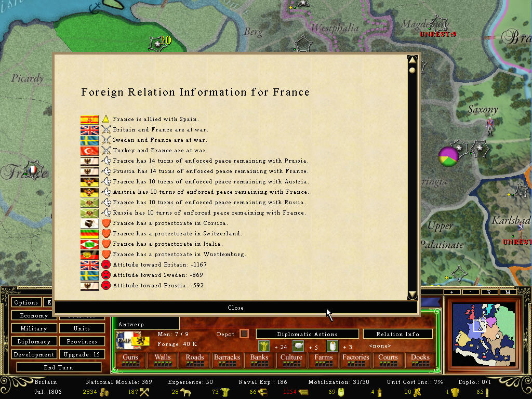Click the Antwerp province flag emblem
This screenshot has height=399, width=532.
[x=134, y=340]
